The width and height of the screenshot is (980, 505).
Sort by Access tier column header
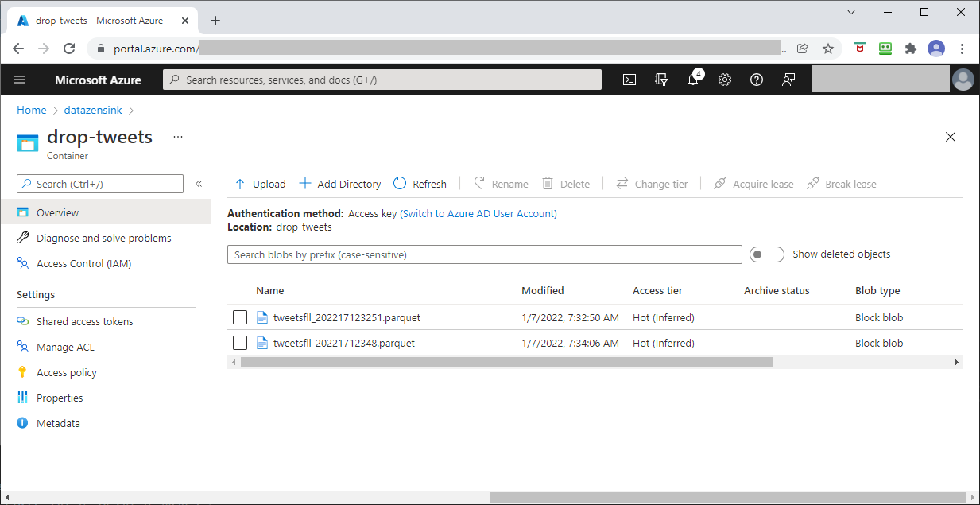[657, 290]
